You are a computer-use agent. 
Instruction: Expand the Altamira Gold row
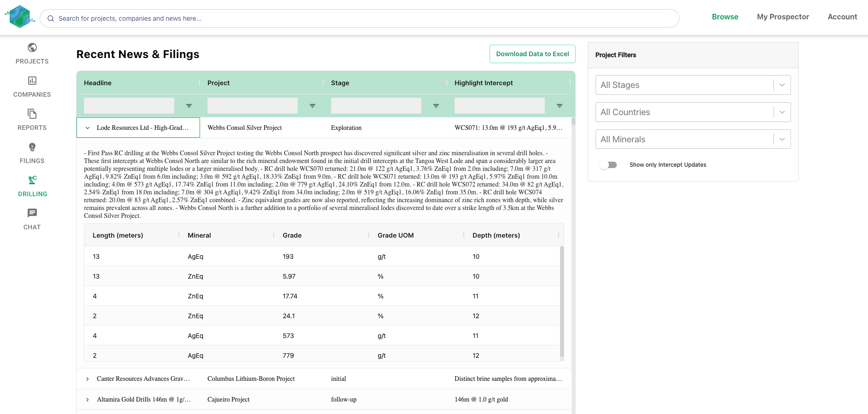pos(88,400)
